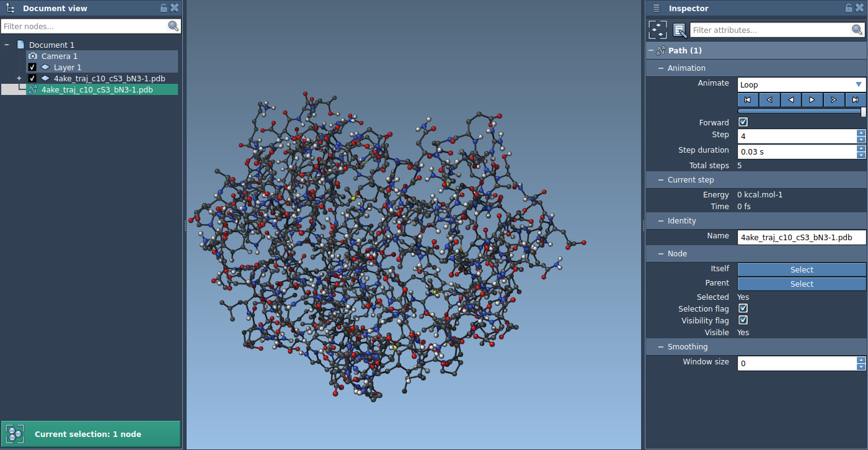Open the Inspector panel menu

click(x=656, y=8)
